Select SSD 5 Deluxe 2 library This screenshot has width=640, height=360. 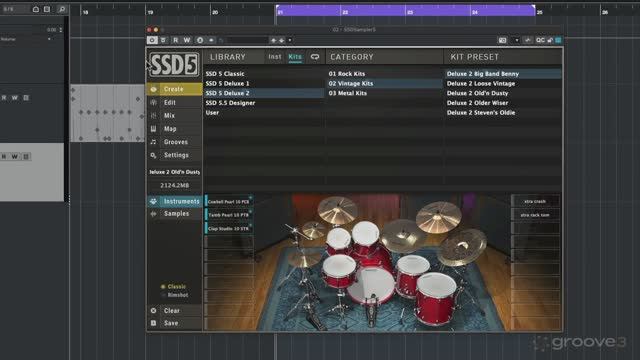coord(264,93)
